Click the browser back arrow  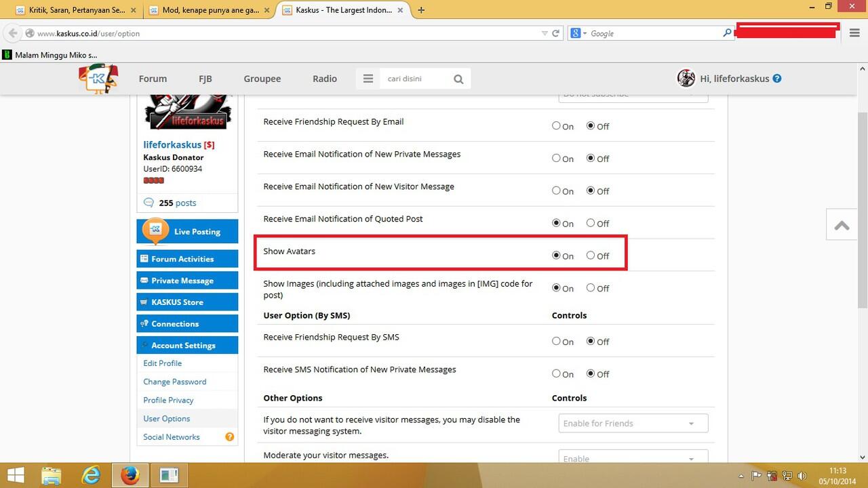point(13,33)
